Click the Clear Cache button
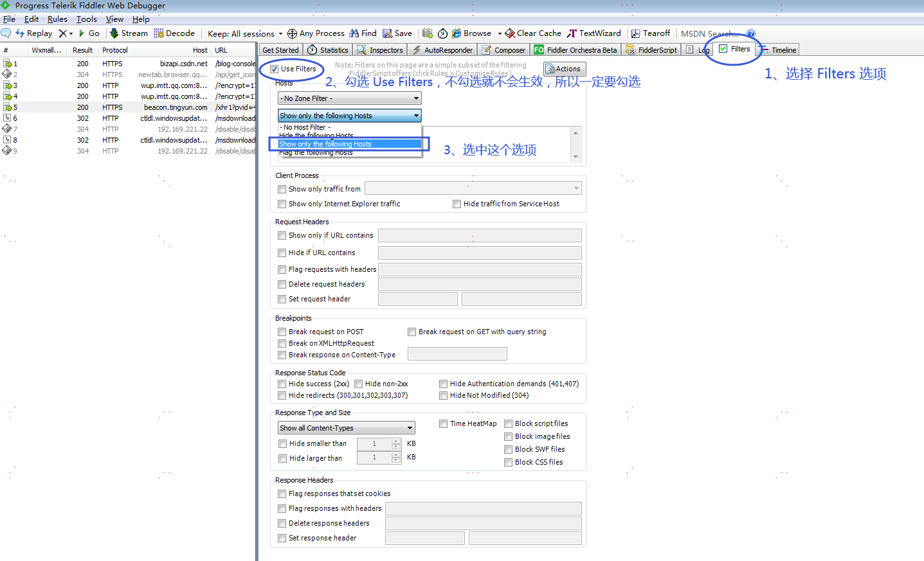This screenshot has width=924, height=561. point(533,33)
